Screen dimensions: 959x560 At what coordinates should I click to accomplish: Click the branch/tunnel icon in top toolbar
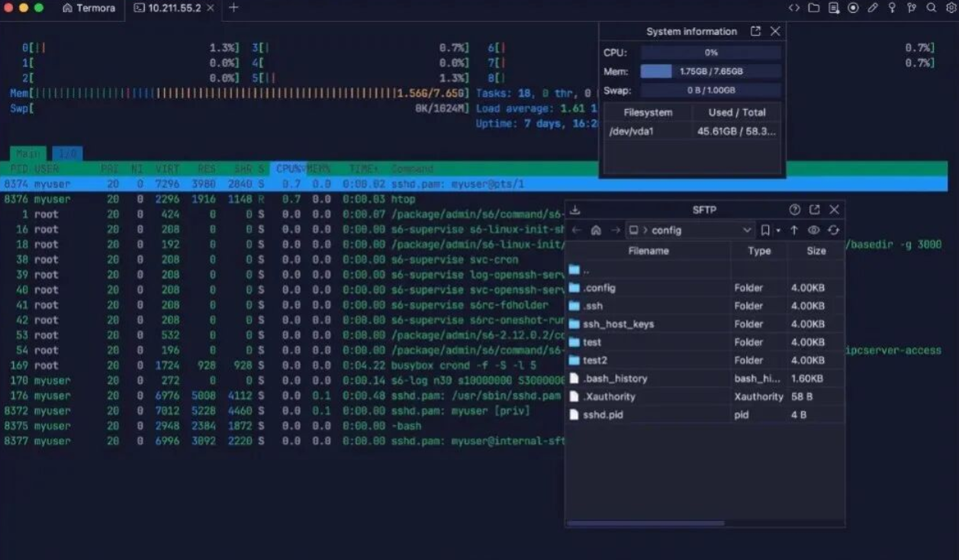(x=912, y=8)
